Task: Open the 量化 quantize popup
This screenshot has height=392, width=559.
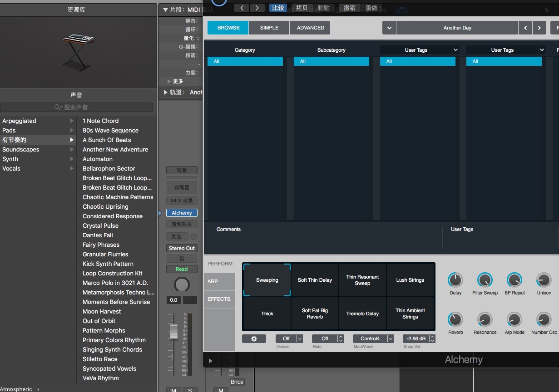Action: pyautogui.click(x=192, y=38)
